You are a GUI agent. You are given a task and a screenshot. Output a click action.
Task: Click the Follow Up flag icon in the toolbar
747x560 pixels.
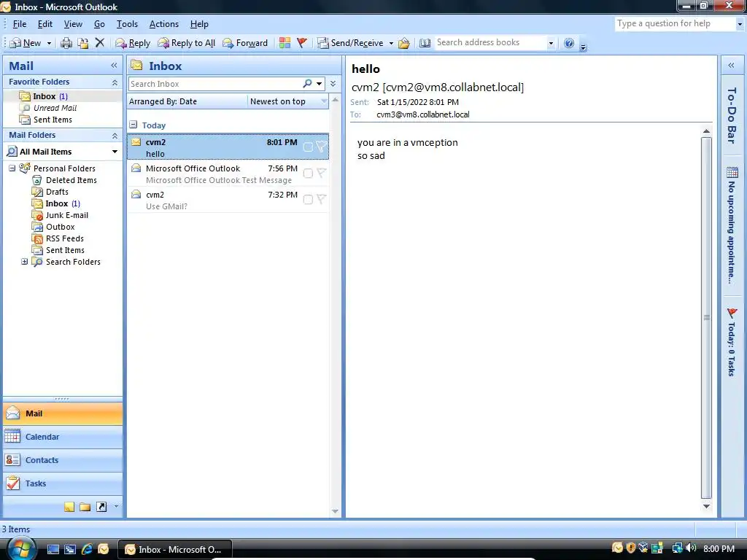point(301,43)
